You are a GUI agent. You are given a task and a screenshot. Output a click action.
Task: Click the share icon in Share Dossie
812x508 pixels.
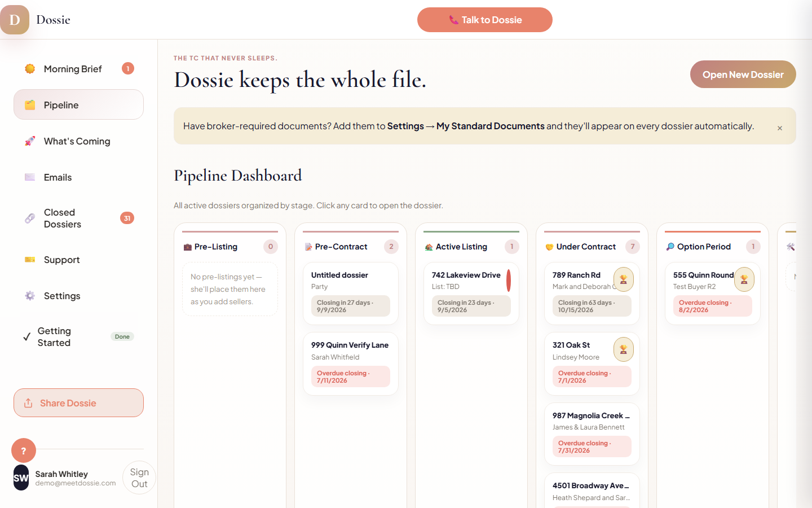28,403
